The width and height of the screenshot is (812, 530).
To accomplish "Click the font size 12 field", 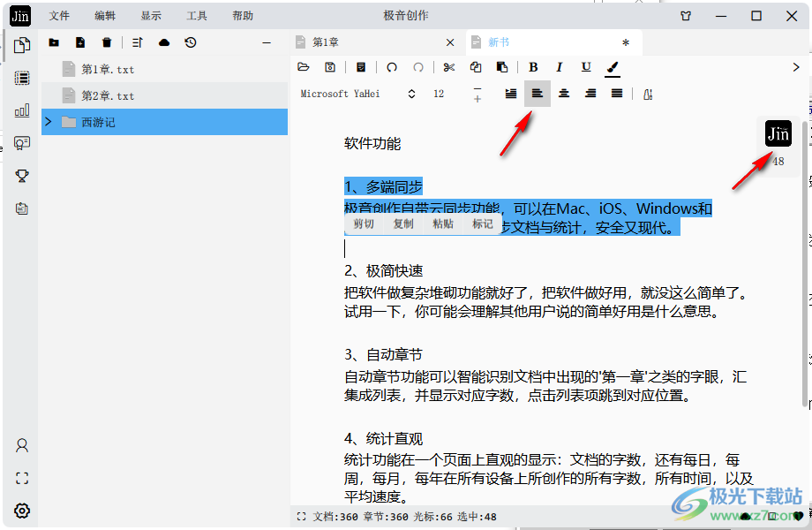I will pos(439,94).
